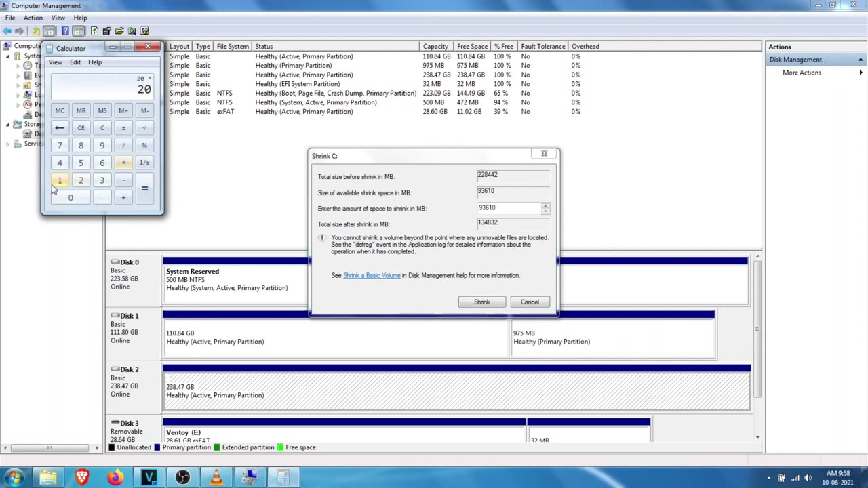Click the shrink amount input field showing 93610
The height and width of the screenshot is (488, 868).
(509, 208)
